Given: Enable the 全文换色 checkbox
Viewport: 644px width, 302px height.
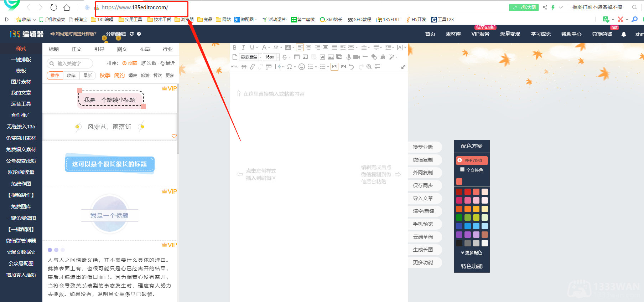Looking at the screenshot, I should point(462,170).
